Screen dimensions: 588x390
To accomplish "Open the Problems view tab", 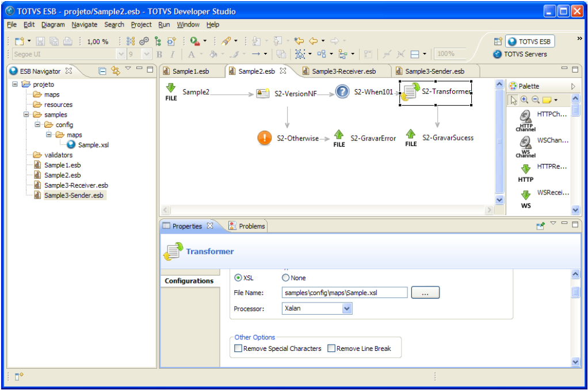I will [x=247, y=226].
